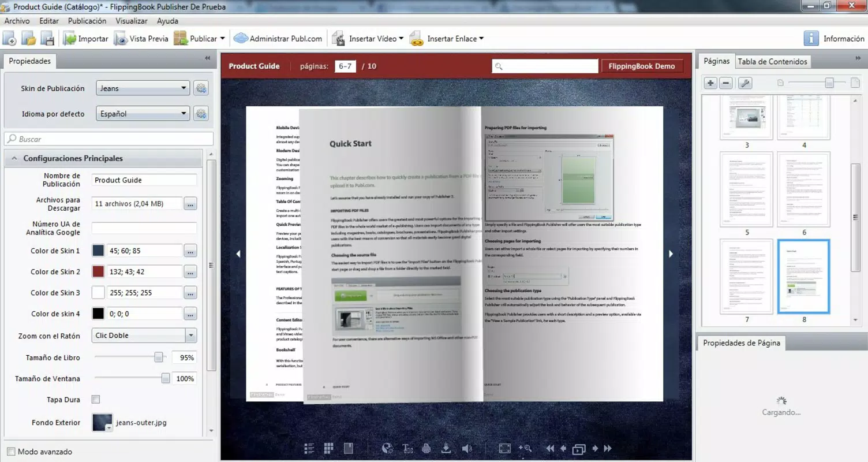
Task: Click the Información info icon
Action: coord(811,39)
